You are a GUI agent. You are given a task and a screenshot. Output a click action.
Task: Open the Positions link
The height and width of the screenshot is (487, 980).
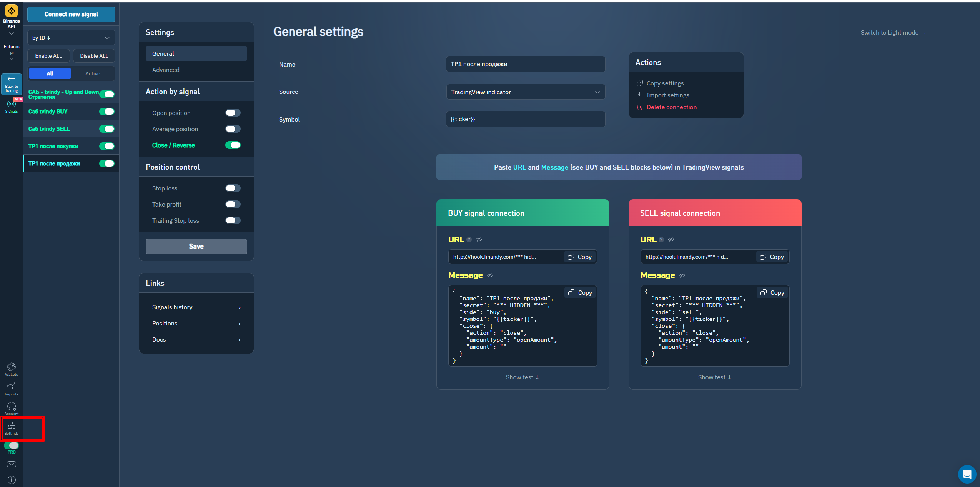(x=196, y=324)
